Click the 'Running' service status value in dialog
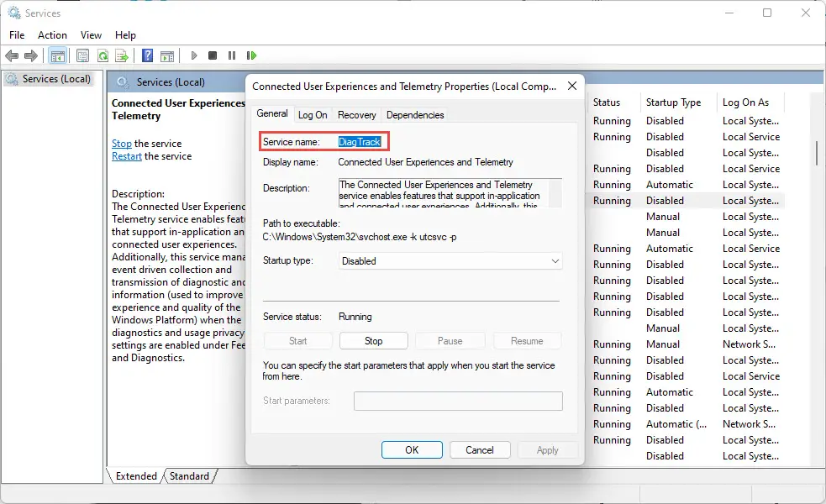826x504 pixels. pyautogui.click(x=355, y=317)
